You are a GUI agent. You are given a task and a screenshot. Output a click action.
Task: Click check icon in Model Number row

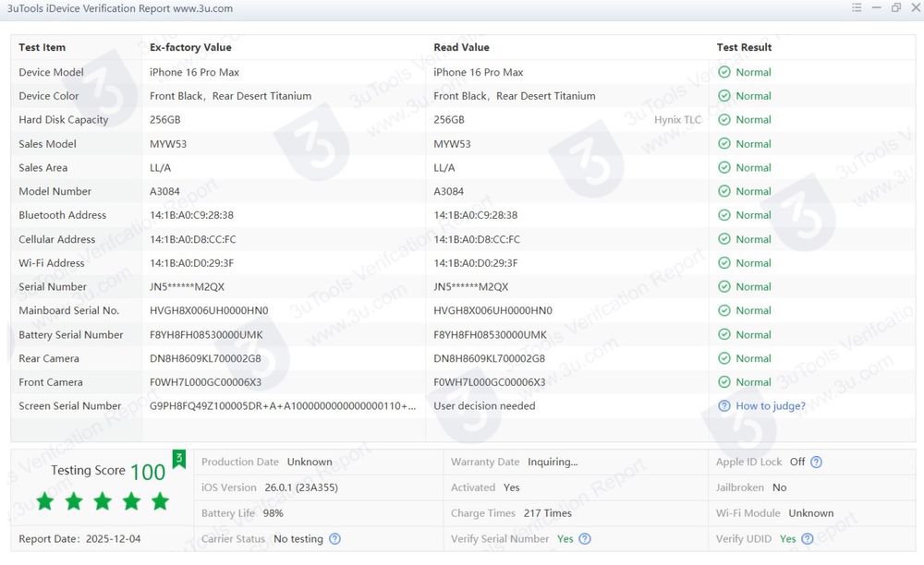(x=724, y=191)
